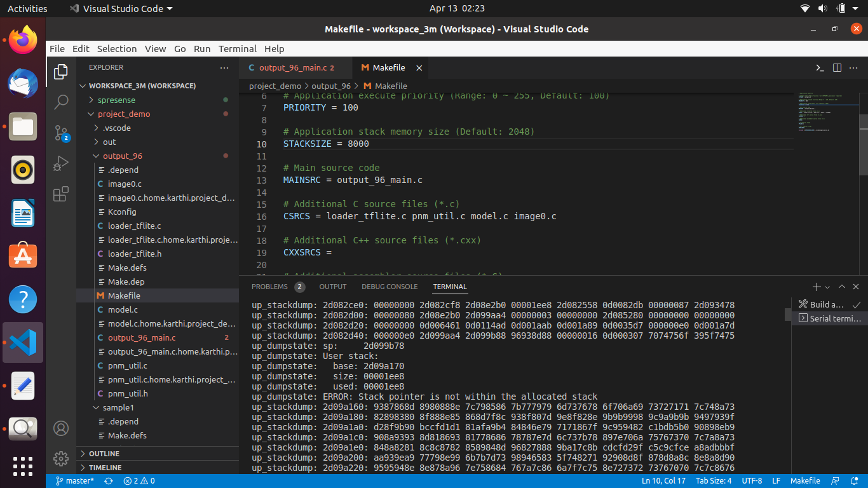Close the bottom panel
Image resolution: width=868 pixels, height=488 pixels.
856,287
